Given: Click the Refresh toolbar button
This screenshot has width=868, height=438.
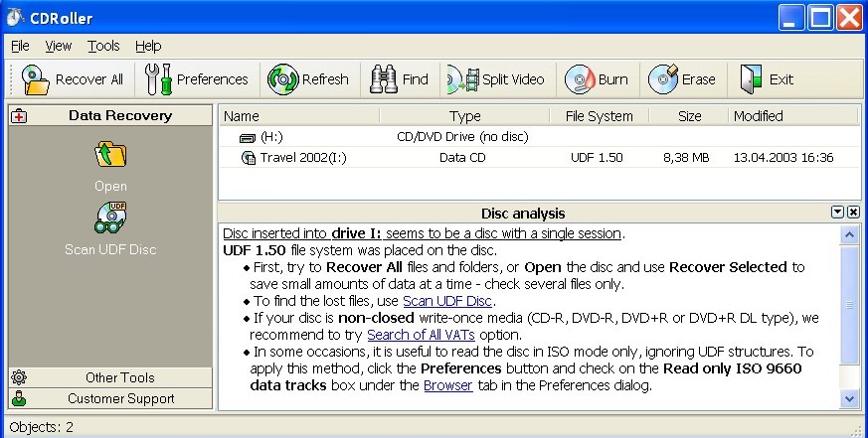Looking at the screenshot, I should [x=308, y=79].
